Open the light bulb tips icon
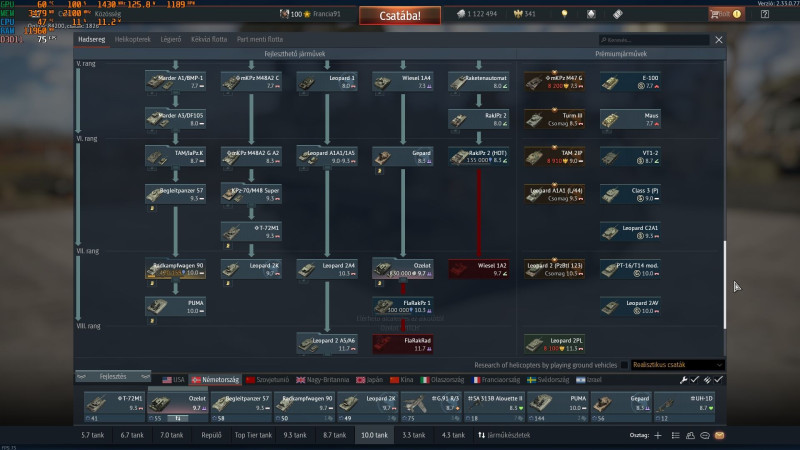 (564, 14)
